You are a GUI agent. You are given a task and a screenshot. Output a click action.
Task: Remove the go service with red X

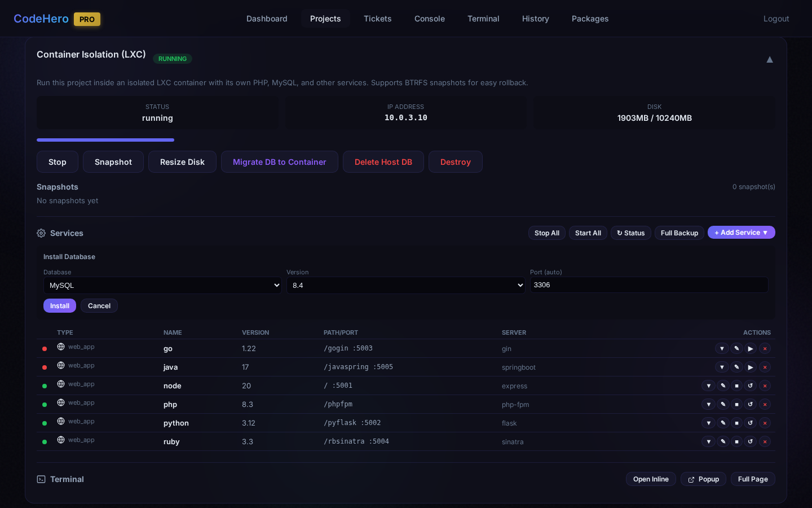pos(765,349)
